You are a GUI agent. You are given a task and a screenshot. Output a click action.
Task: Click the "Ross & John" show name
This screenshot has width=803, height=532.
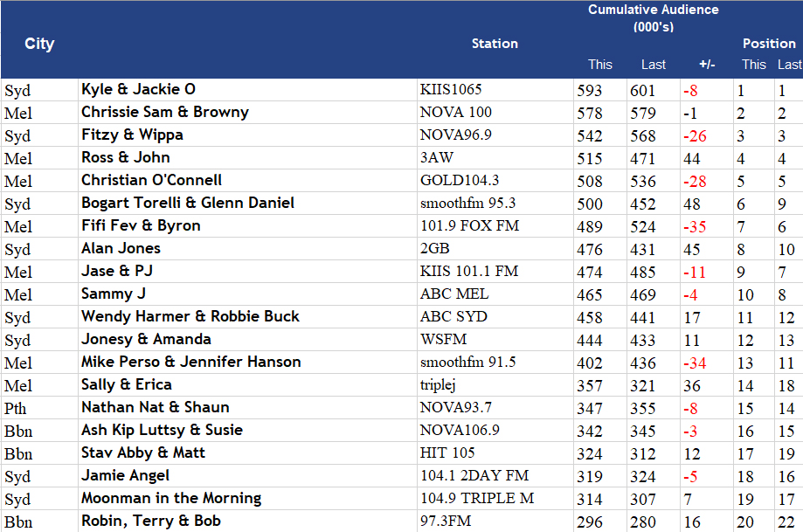[126, 157]
